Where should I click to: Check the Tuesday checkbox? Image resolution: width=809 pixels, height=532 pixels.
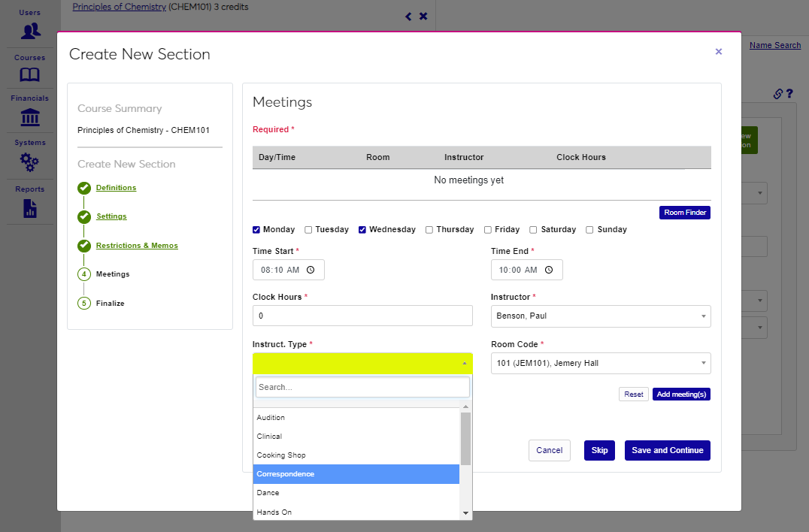(309, 230)
